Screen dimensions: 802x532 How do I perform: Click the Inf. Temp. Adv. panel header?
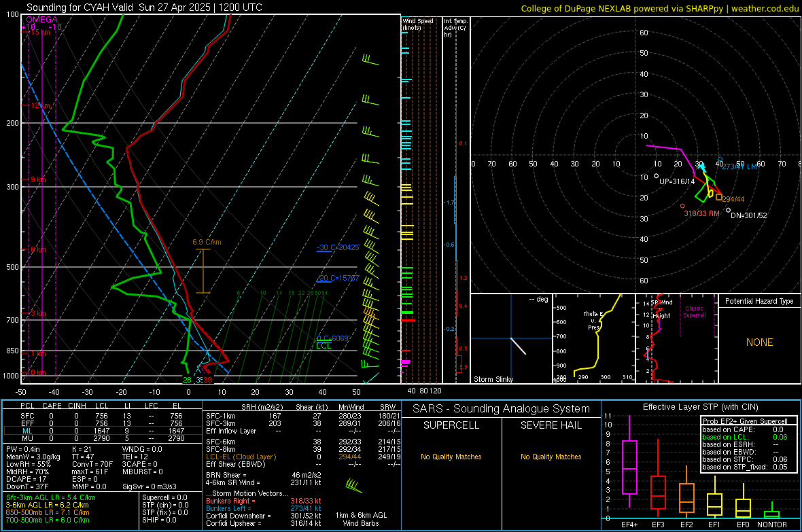click(455, 28)
